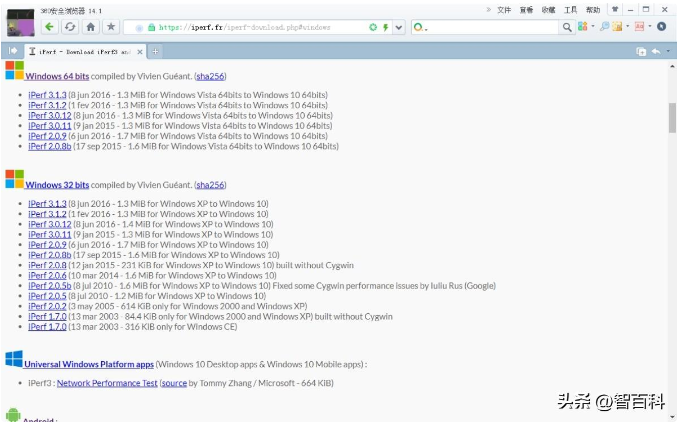678x423 pixels.
Task: Reload the page with the refresh button
Action: (x=70, y=27)
